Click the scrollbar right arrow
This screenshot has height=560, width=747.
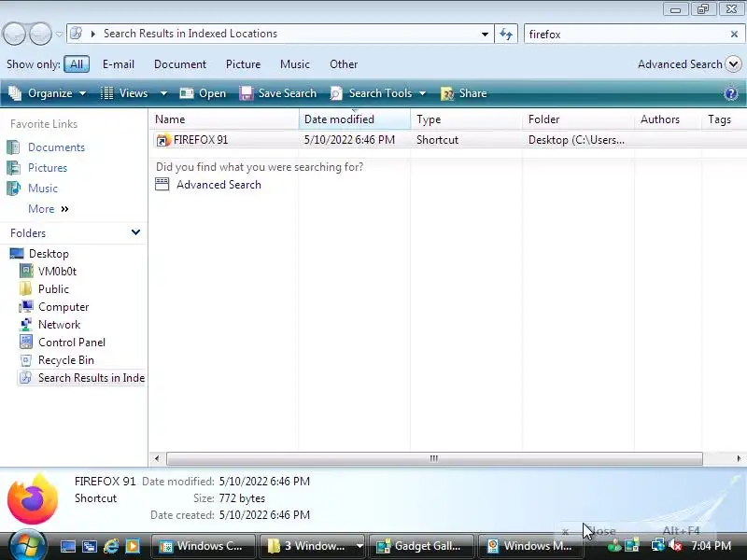click(739, 458)
